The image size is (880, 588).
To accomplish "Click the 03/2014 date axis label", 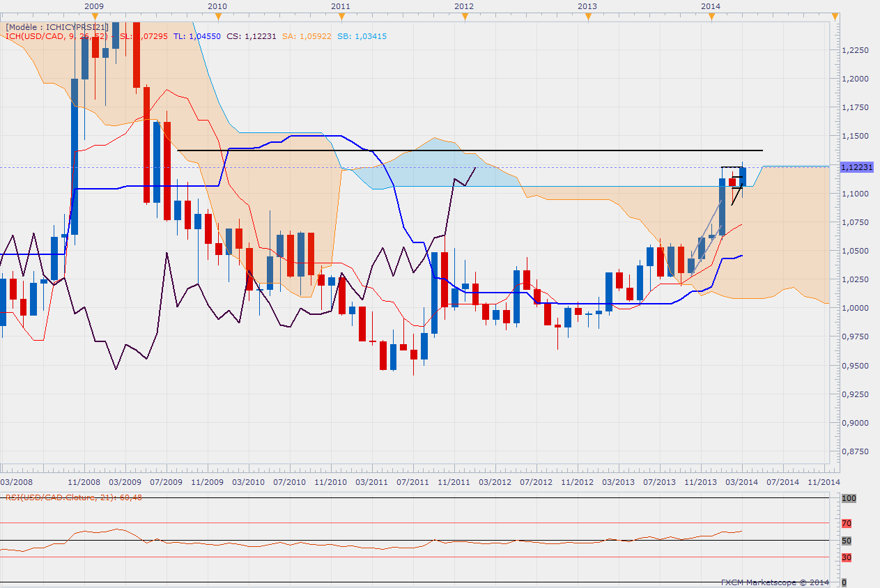I will (x=742, y=482).
